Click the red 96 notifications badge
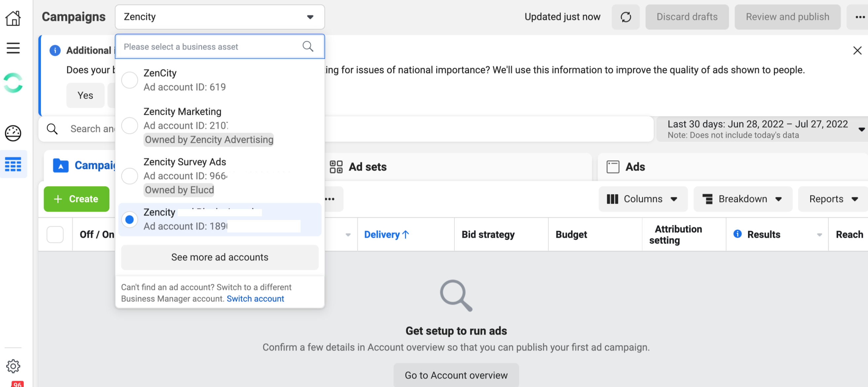 (x=17, y=384)
